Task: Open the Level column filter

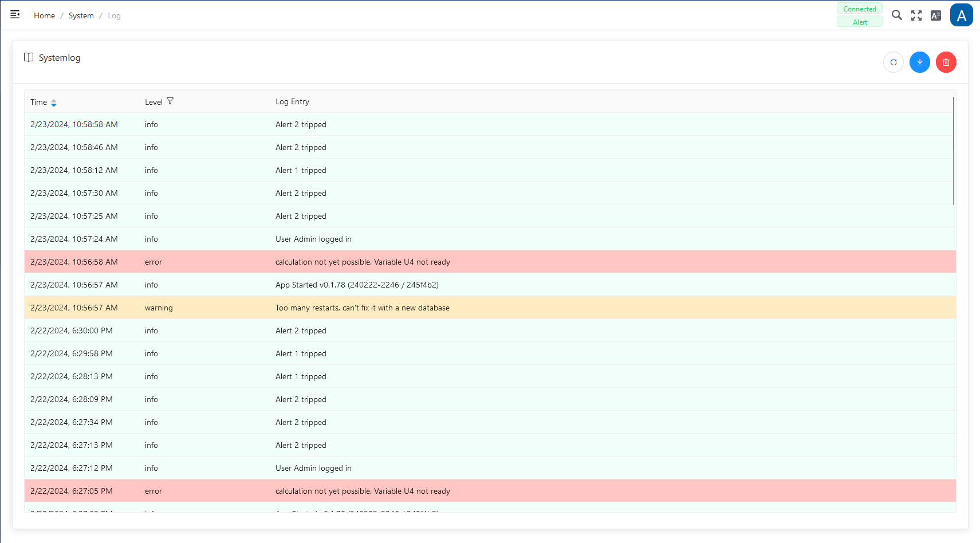Action: pyautogui.click(x=170, y=101)
